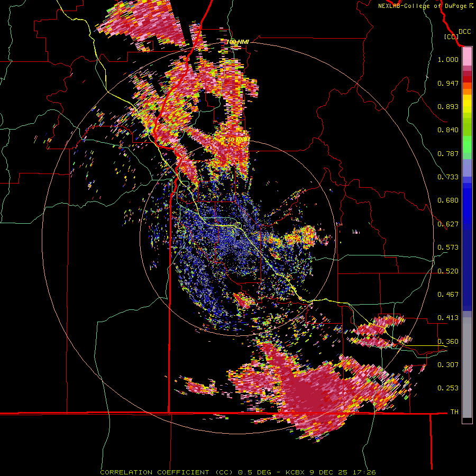476x476 pixels.
Task: Pick the gray low-value color bar segment
Action: 467,368
